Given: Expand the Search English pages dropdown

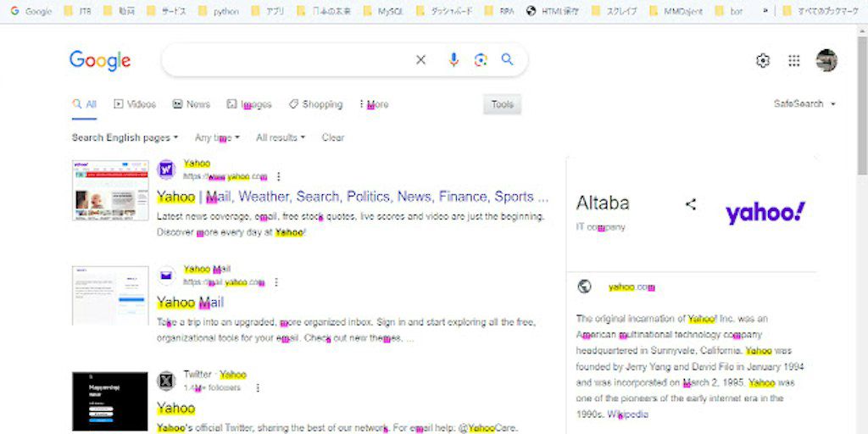Looking at the screenshot, I should tap(125, 138).
